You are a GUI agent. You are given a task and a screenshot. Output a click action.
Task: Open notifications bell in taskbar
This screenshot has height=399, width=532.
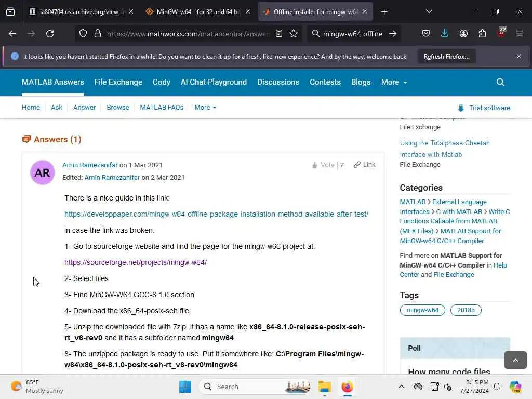coord(497,387)
